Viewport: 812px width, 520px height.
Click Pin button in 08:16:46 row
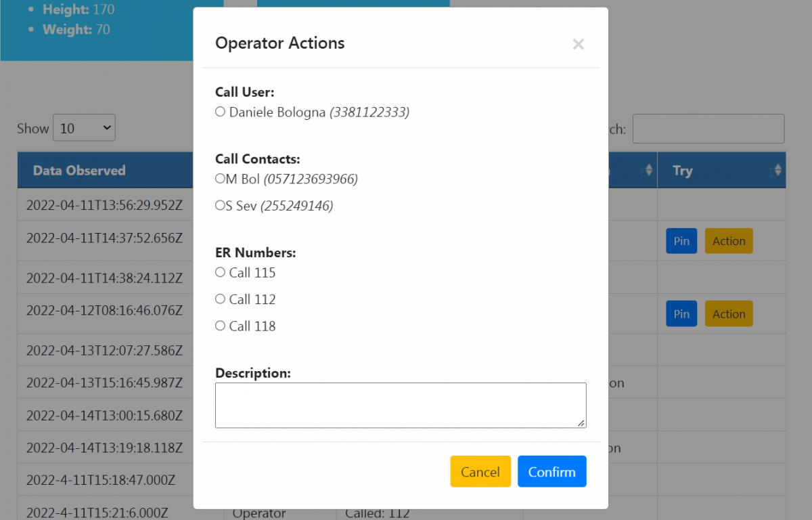pos(681,314)
